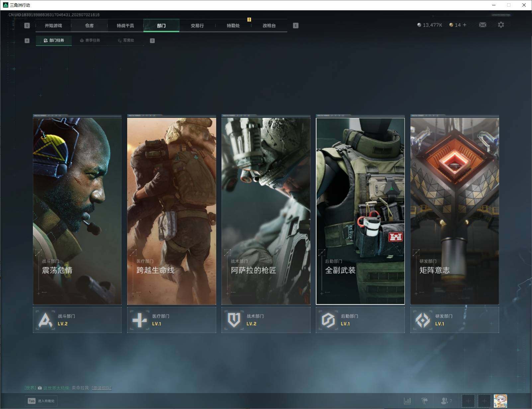Switch to the 仓库 tab
This screenshot has height=409, width=532.
click(89, 26)
